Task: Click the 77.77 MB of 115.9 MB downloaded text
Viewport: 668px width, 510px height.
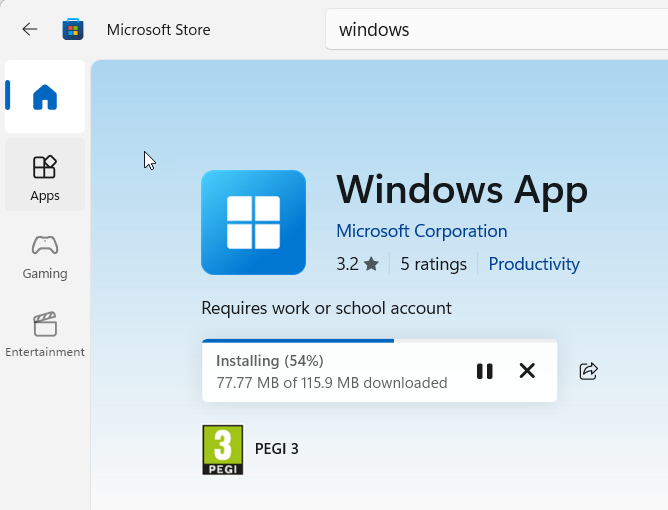Action: (x=332, y=383)
